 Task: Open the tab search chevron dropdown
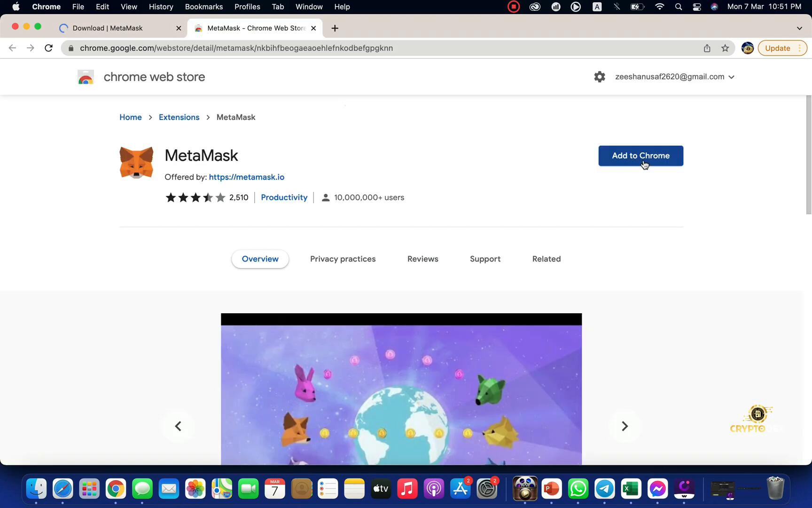click(x=799, y=28)
